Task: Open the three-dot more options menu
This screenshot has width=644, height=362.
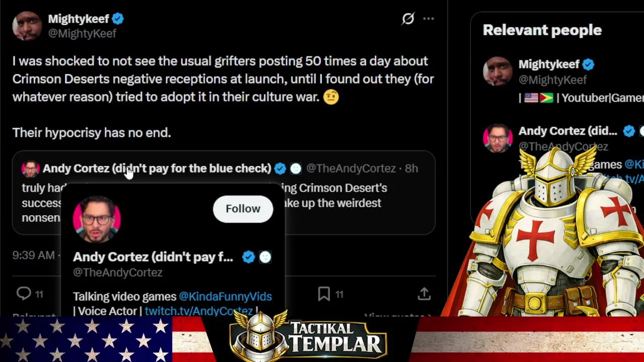Action: pyautogui.click(x=428, y=19)
